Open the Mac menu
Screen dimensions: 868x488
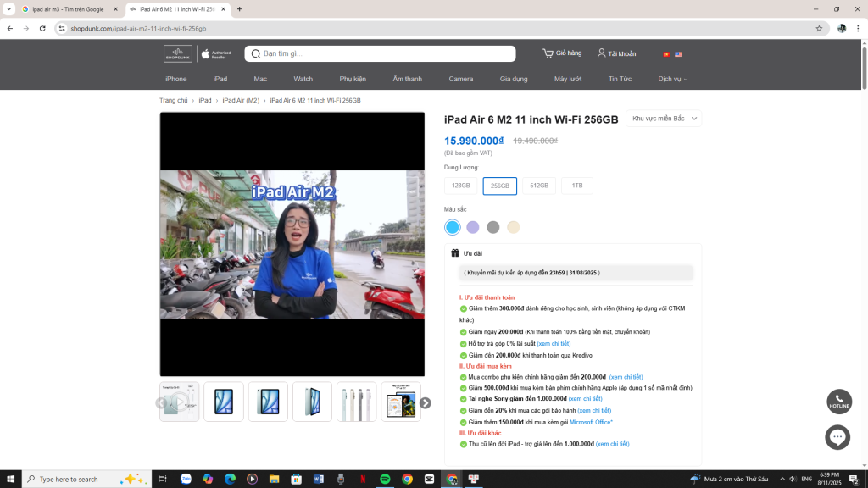pos(260,79)
